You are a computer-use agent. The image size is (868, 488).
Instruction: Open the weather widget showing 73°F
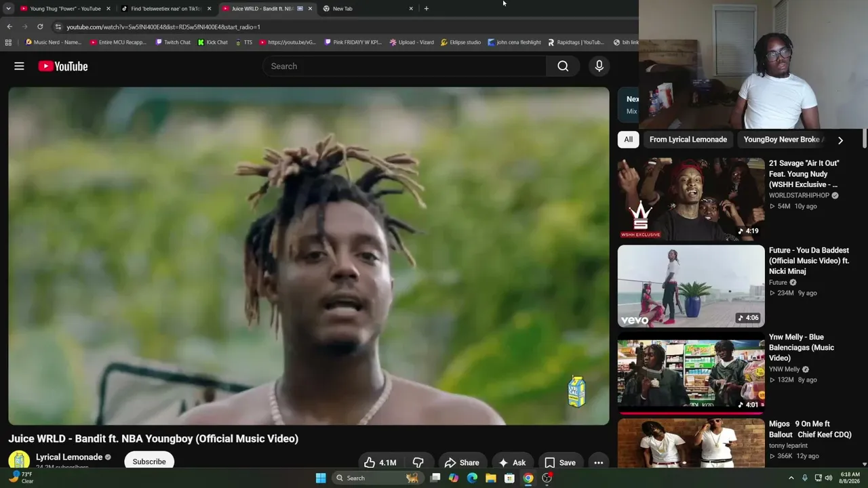coord(19,478)
